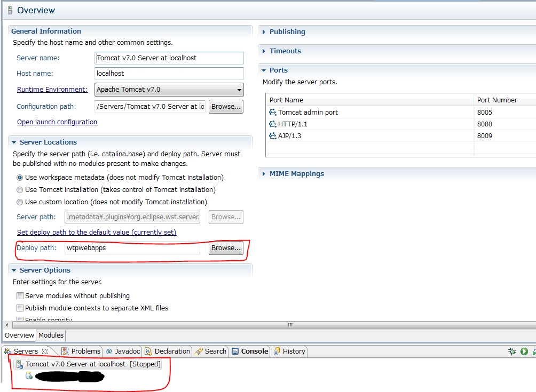Image resolution: width=536 pixels, height=392 pixels.
Task: Collapse the Server Options section
Action: click(14, 270)
